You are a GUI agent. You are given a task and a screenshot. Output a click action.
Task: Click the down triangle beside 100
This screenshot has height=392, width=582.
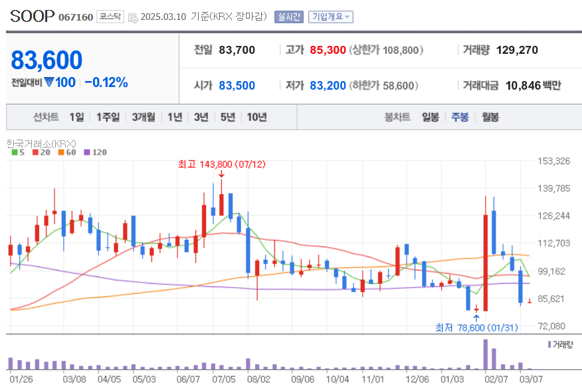tap(49, 82)
